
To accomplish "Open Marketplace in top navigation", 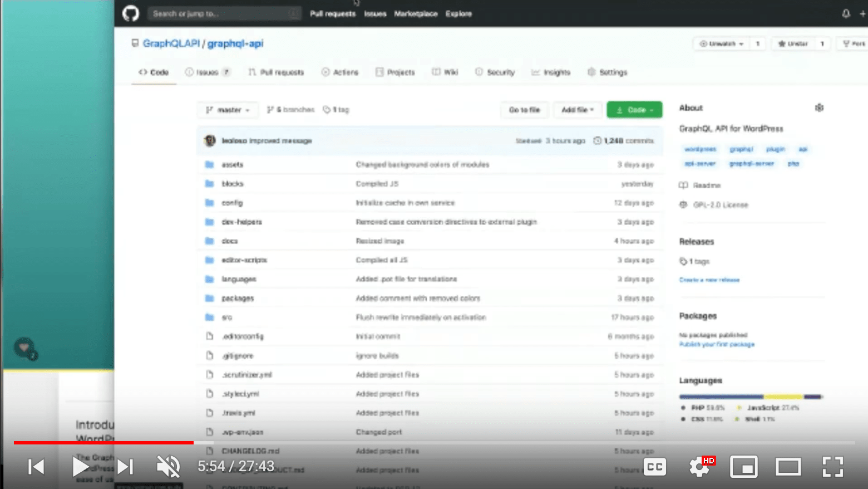I will 416,14.
